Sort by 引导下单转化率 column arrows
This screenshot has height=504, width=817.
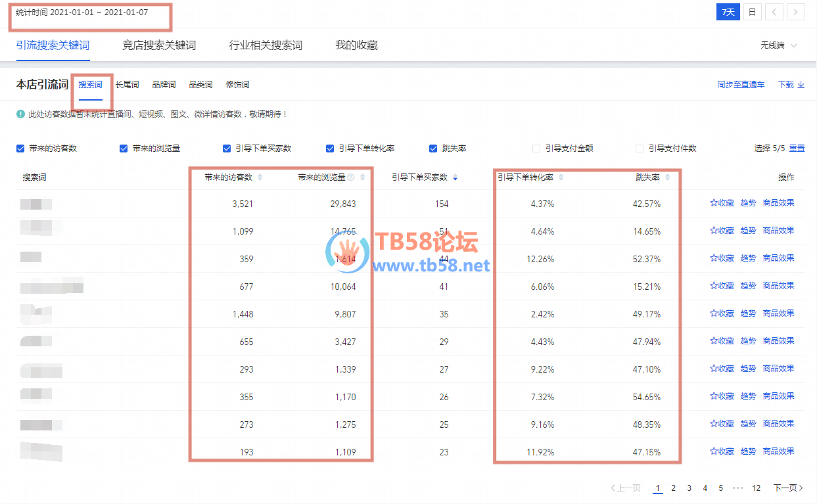pyautogui.click(x=561, y=177)
